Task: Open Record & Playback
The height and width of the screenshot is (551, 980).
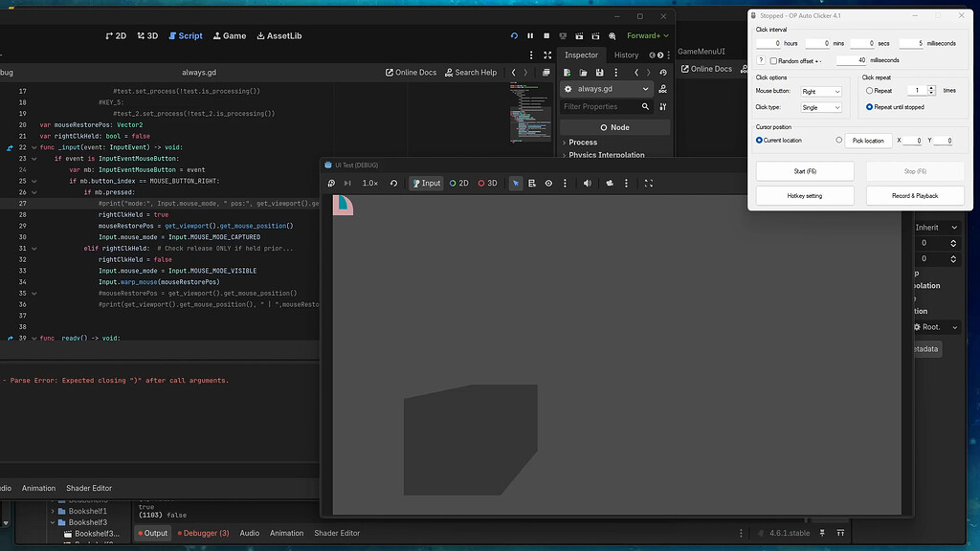Action: [915, 195]
